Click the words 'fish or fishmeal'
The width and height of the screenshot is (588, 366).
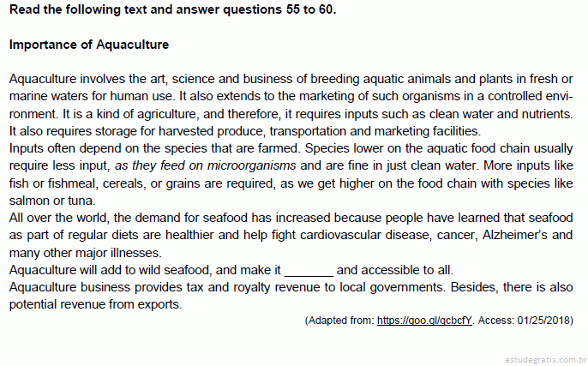point(53,183)
